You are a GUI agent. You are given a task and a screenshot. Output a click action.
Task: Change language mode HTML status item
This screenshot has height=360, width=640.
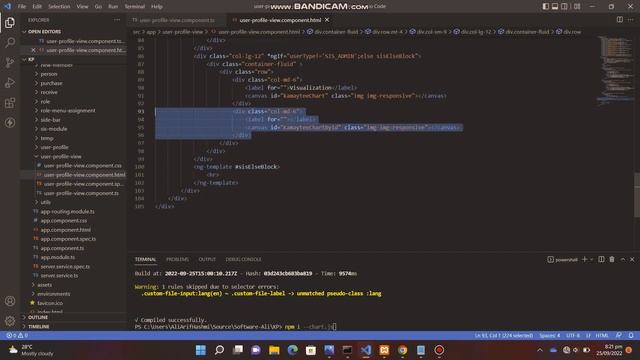pyautogui.click(x=602, y=335)
